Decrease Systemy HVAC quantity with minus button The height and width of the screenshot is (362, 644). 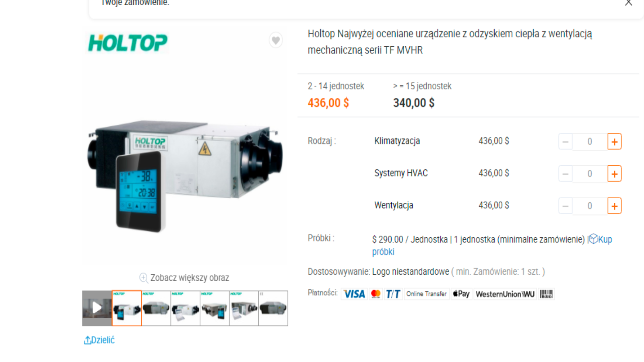coord(566,174)
